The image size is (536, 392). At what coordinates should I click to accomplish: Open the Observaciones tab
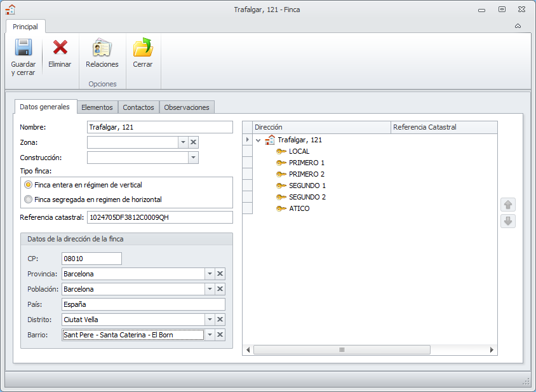click(x=186, y=107)
